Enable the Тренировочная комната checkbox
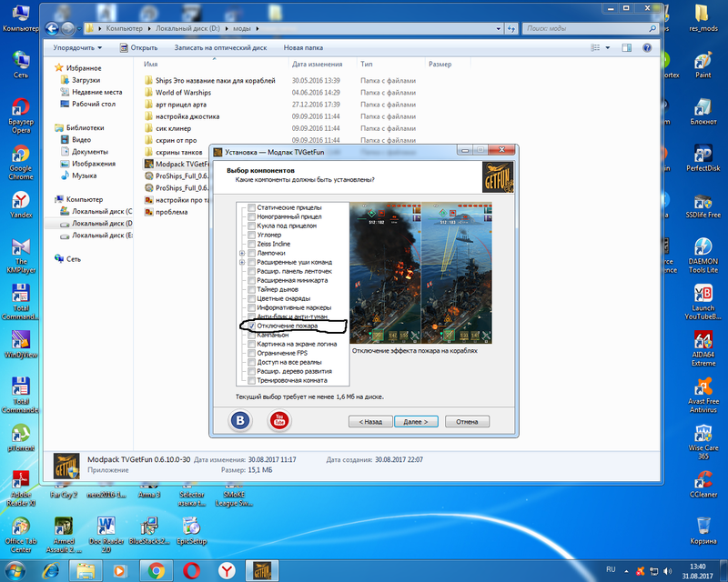Image resolution: width=728 pixels, height=582 pixels. (251, 380)
